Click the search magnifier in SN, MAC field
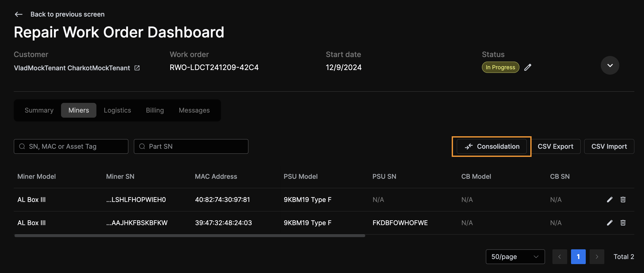The height and width of the screenshot is (273, 644). pyautogui.click(x=22, y=146)
